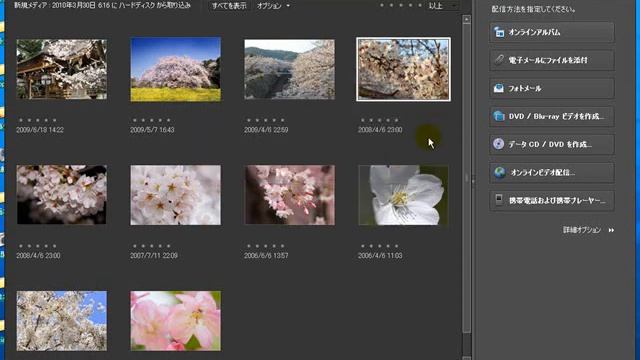
Task: Click the date 2006/6/6 13:57
Action: 266,256
